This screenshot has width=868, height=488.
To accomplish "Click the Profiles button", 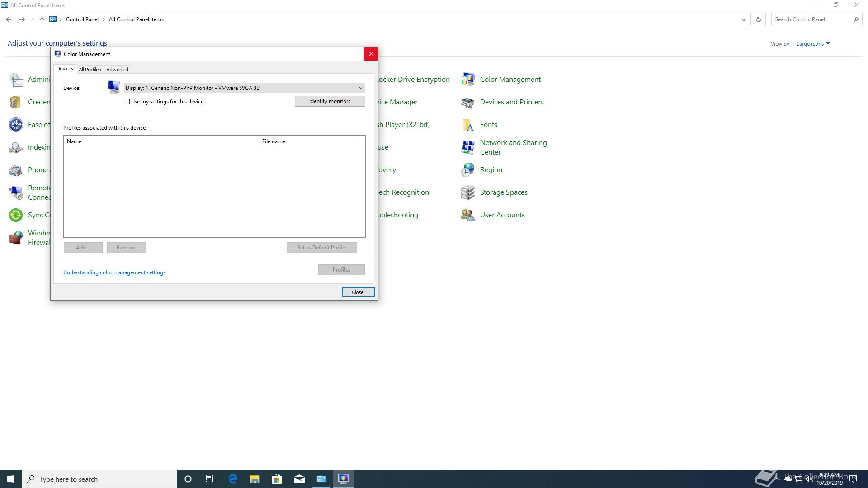I will coord(341,270).
